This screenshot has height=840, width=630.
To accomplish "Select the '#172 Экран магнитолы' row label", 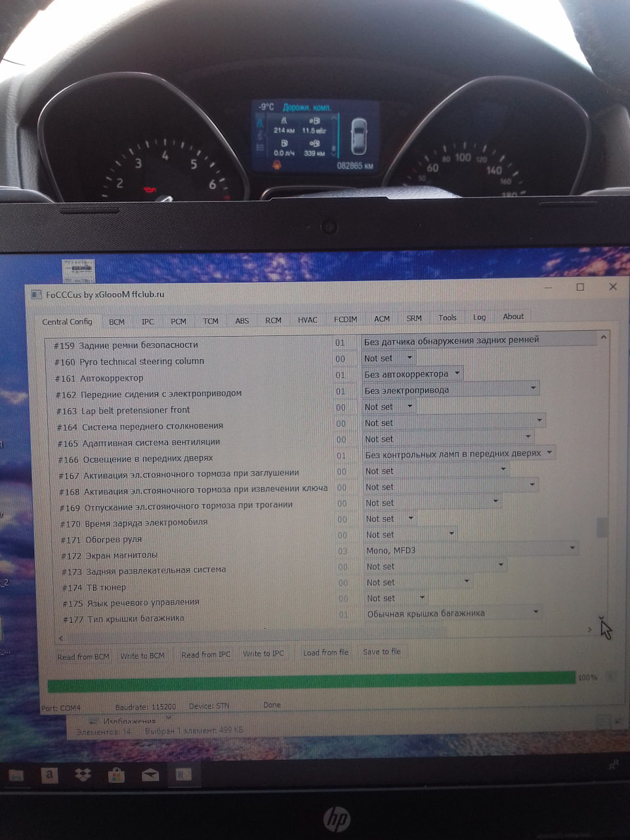I will tap(110, 556).
